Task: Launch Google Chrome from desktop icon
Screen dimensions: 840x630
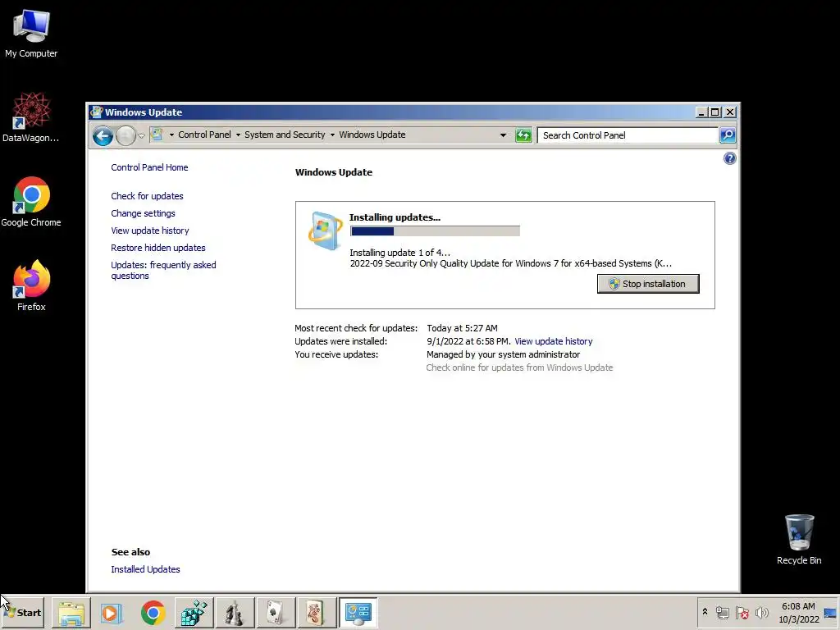Action: coord(31,202)
